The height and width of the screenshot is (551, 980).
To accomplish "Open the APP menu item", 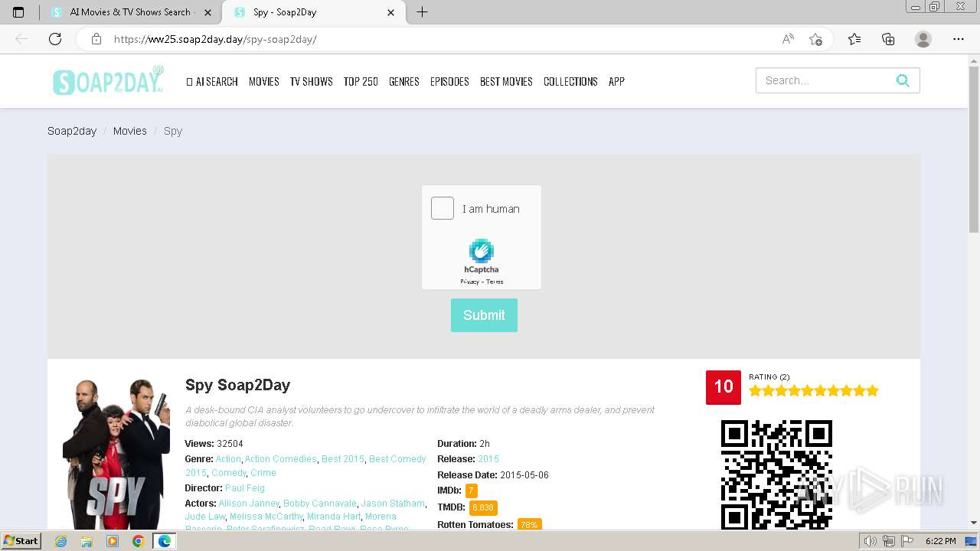I will [x=616, y=81].
